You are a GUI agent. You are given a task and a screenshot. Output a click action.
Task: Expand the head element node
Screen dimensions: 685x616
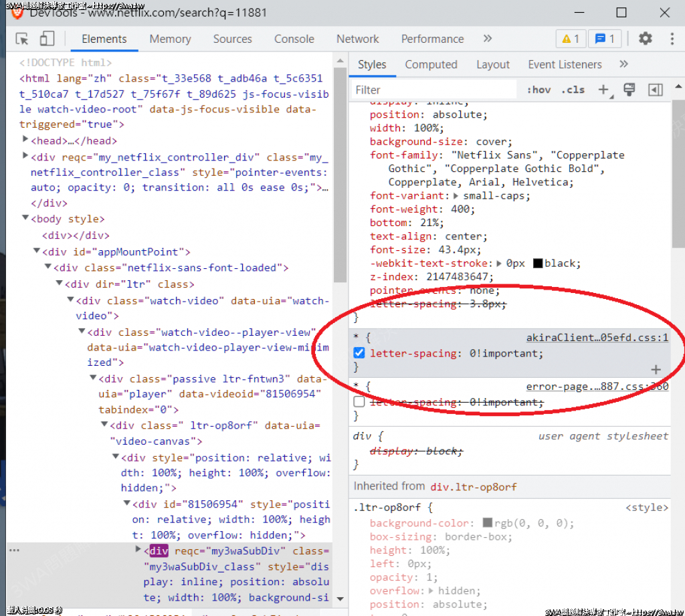pyautogui.click(x=25, y=140)
